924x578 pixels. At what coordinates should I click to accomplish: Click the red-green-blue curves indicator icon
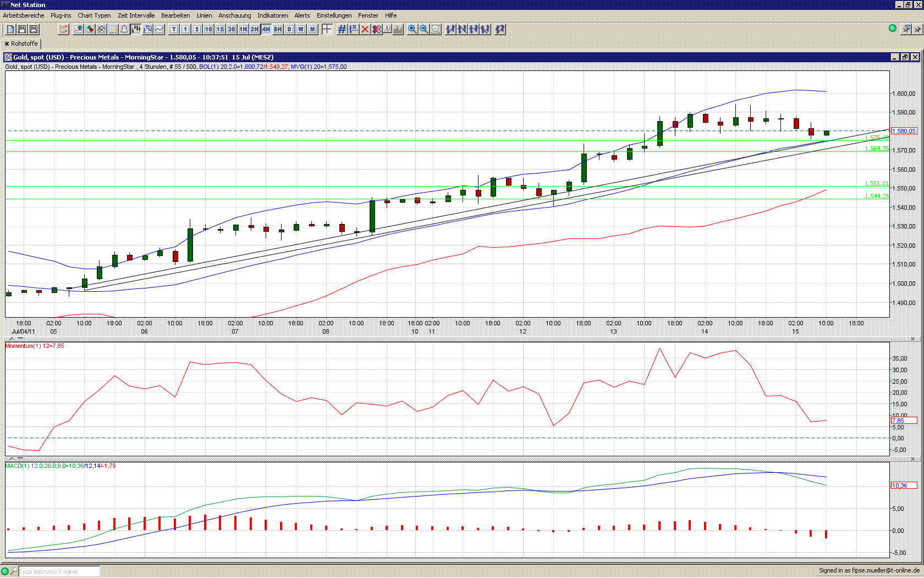click(x=102, y=29)
